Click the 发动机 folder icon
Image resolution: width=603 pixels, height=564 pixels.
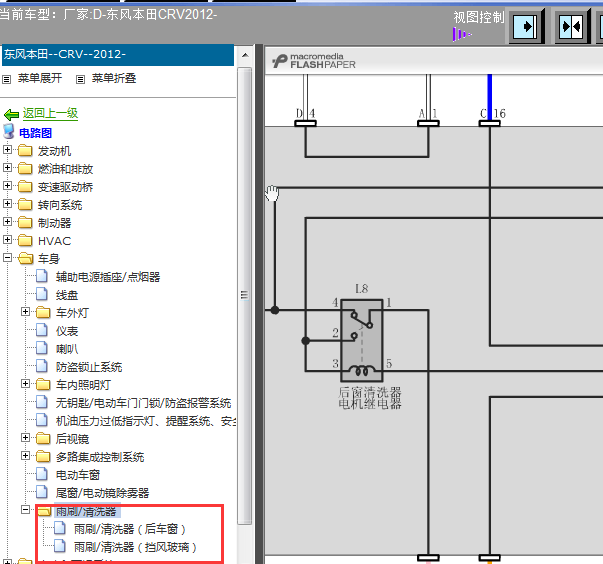point(25,150)
